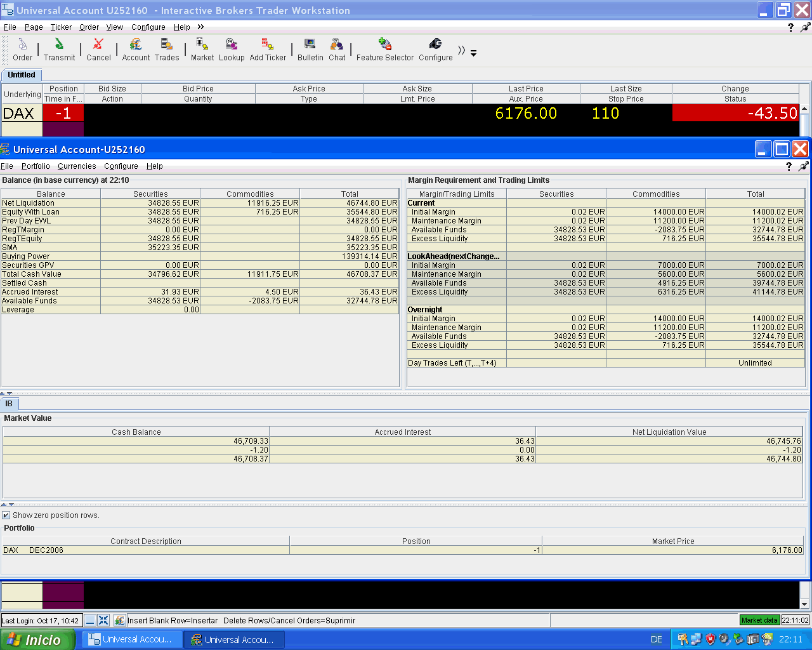This screenshot has height=650, width=812.
Task: Click scroll up arrow of ticker table
Action: tap(805, 109)
